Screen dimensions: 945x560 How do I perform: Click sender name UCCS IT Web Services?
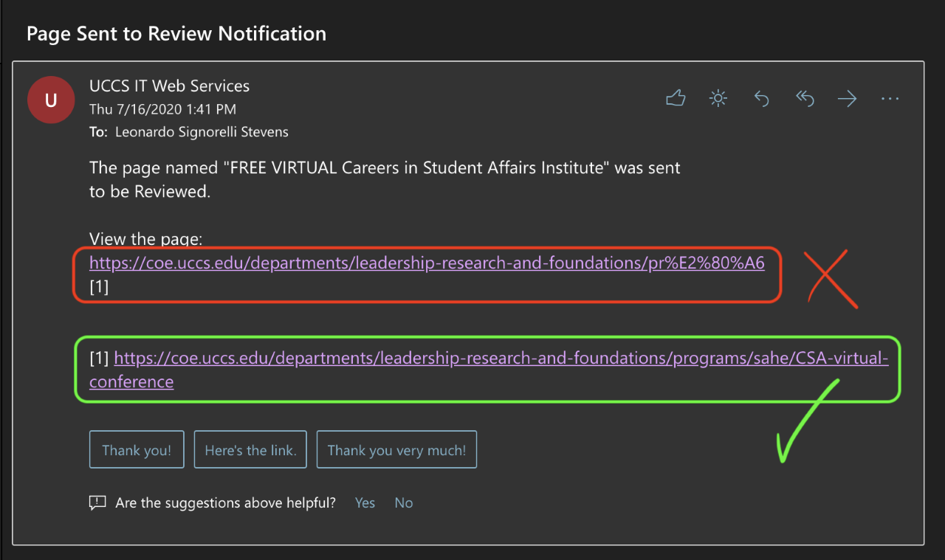(x=169, y=86)
